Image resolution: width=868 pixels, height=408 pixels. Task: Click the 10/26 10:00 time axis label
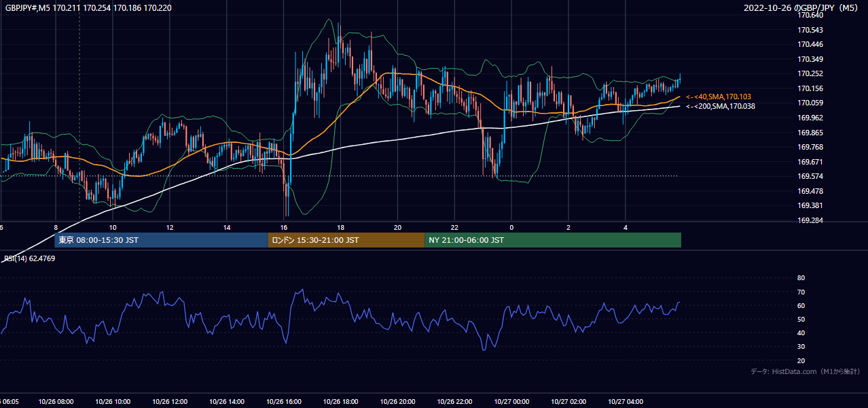click(x=113, y=402)
